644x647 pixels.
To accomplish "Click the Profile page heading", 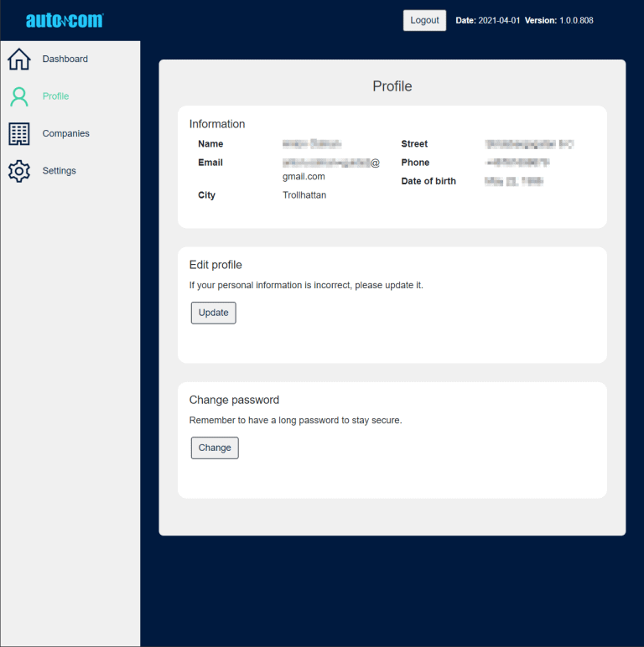I will tap(392, 86).
